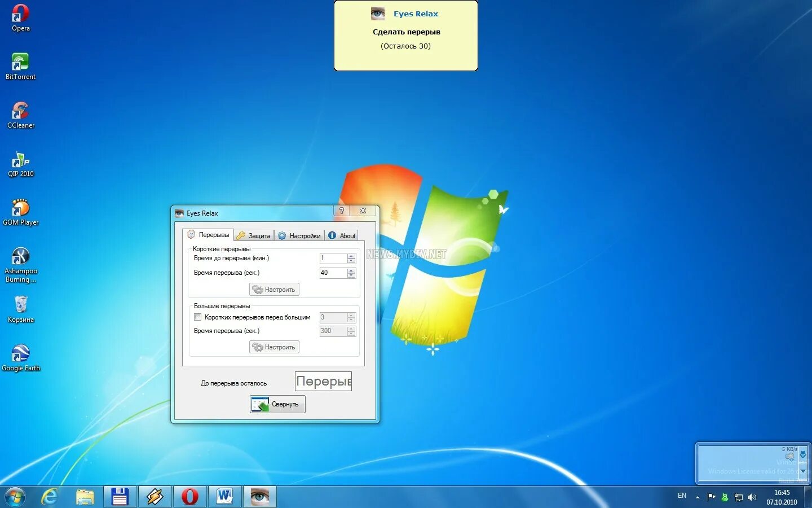This screenshot has width=812, height=508.
Task: Open the BitTorrent desktop shortcut
Action: click(20, 66)
